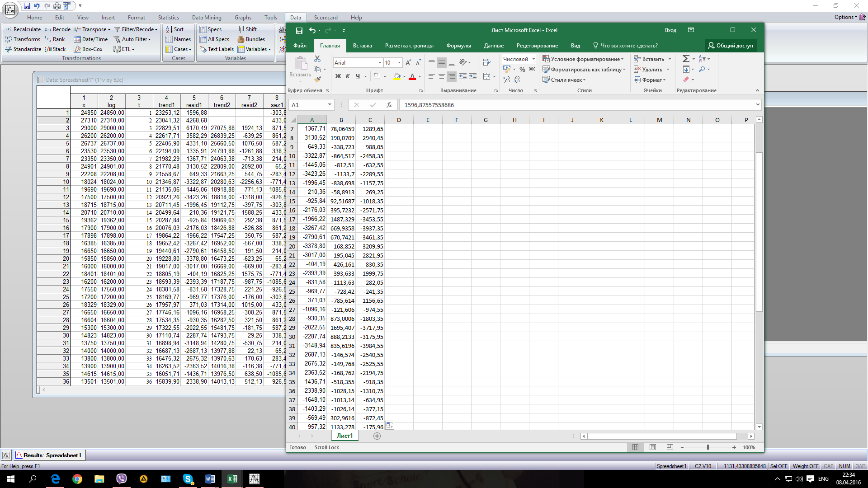Click the wrap text icon

(486, 62)
